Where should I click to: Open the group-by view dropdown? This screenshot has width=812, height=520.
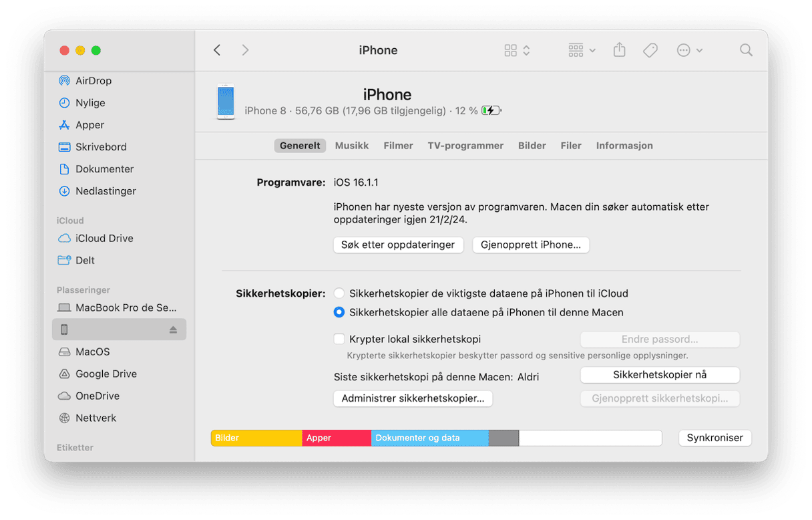[582, 50]
